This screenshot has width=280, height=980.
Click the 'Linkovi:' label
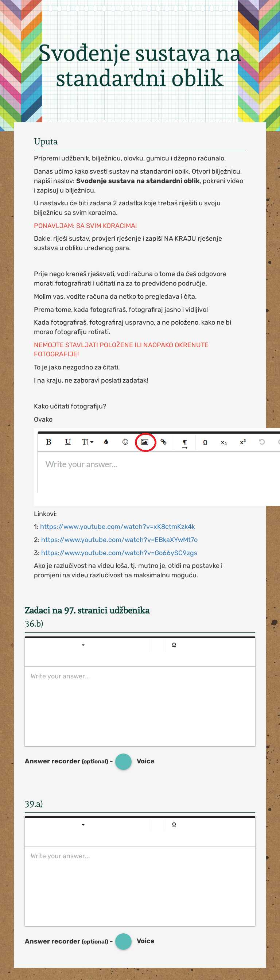point(45,514)
